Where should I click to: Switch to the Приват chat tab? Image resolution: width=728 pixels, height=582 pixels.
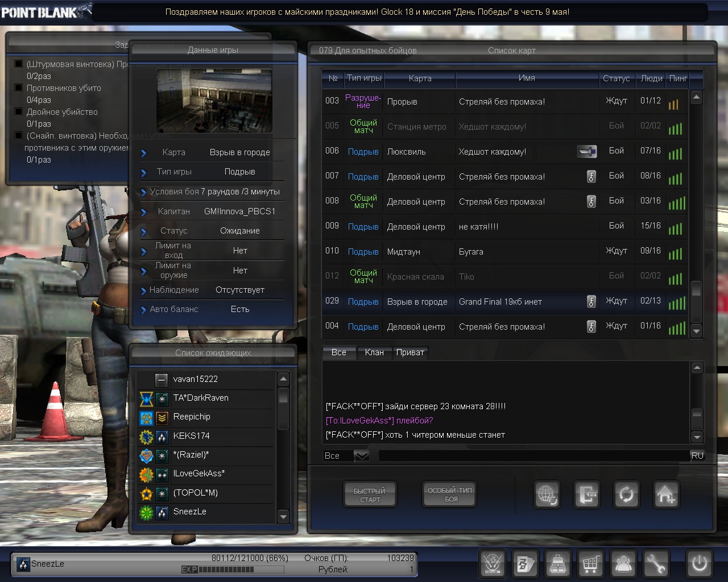[409, 352]
